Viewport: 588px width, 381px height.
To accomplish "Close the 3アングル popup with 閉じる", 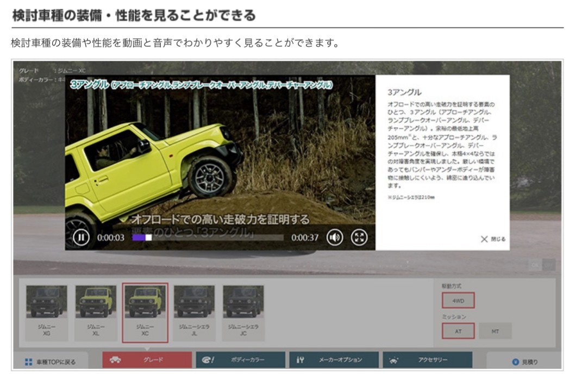I will click(493, 239).
